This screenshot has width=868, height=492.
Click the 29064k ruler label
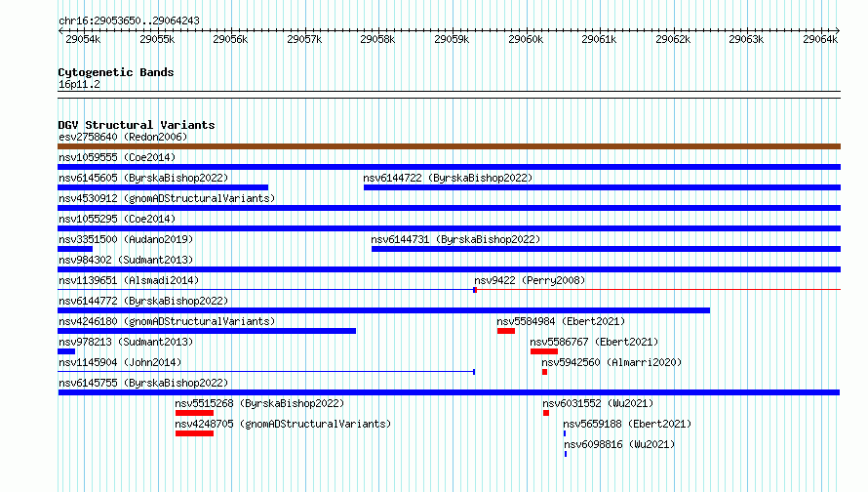pos(820,39)
